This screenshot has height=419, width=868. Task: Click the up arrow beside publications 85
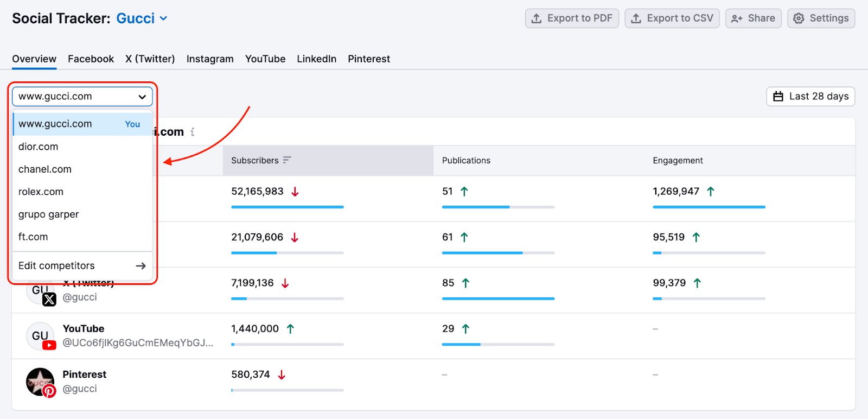[x=465, y=283]
